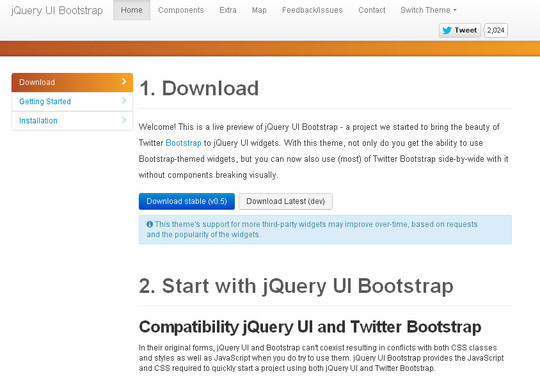Open the Extra nav item
The height and width of the screenshot is (376, 540).
coord(228,10)
